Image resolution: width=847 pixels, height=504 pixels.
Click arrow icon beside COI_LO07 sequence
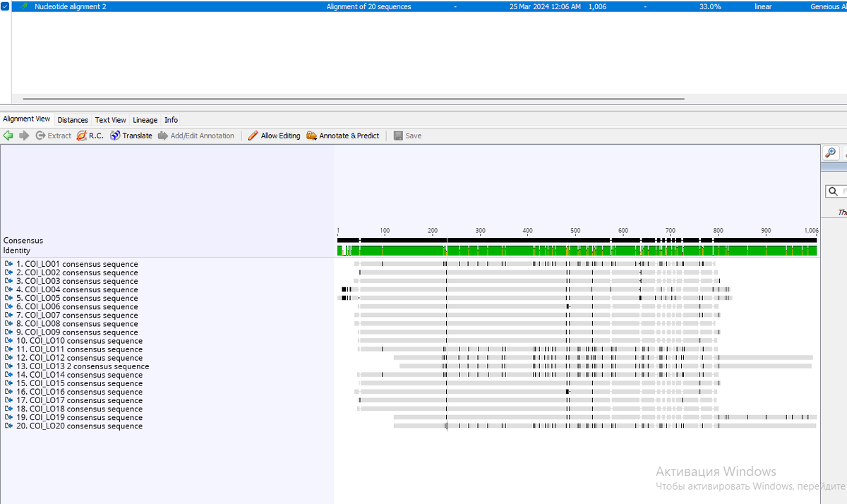8,315
